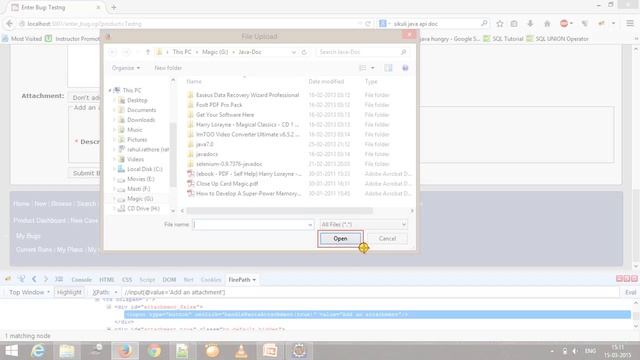
Task: Click the Firefox downloads arrow icon
Action: 530,24
